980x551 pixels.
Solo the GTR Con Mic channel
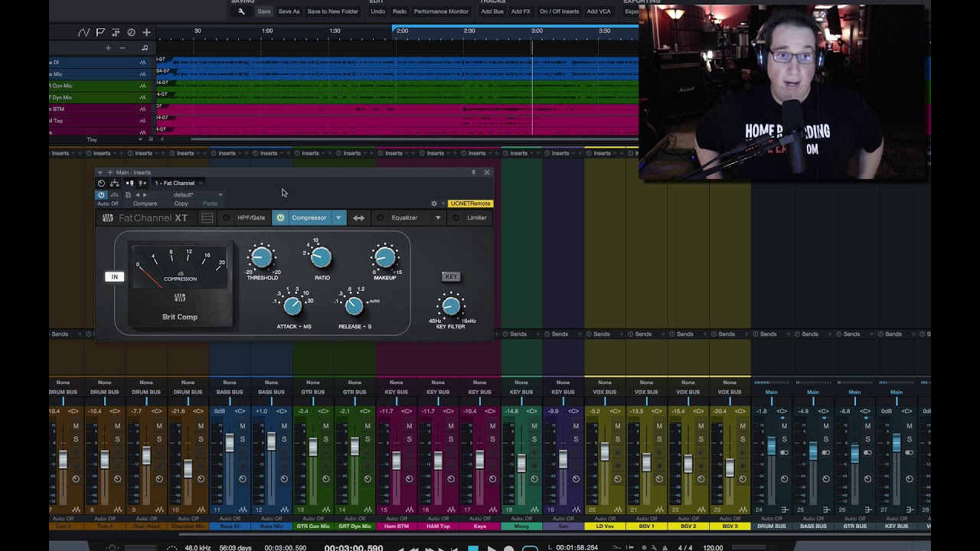pyautogui.click(x=325, y=439)
